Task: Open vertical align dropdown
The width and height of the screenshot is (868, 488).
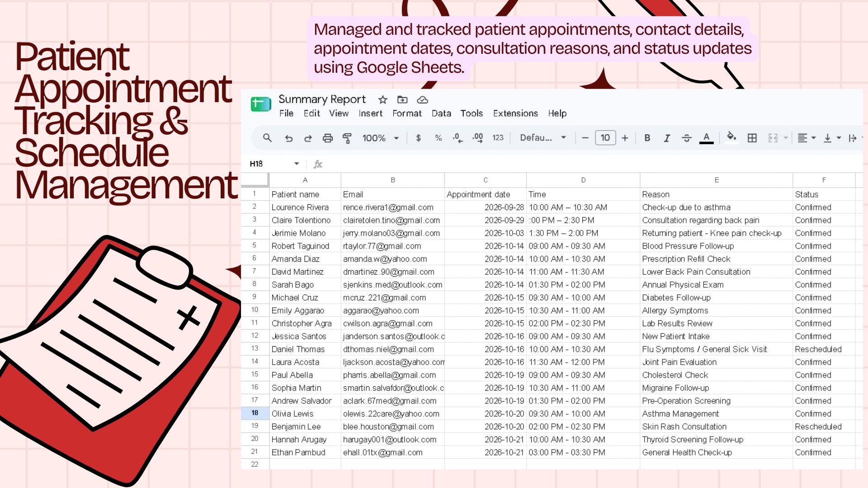Action: (832, 138)
